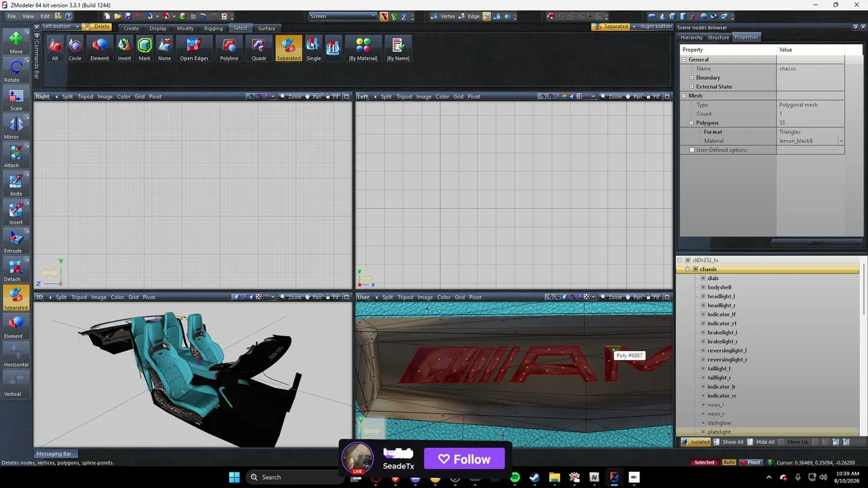Choose the Polyline selection tool
The height and width of the screenshot is (488, 868).
(229, 49)
